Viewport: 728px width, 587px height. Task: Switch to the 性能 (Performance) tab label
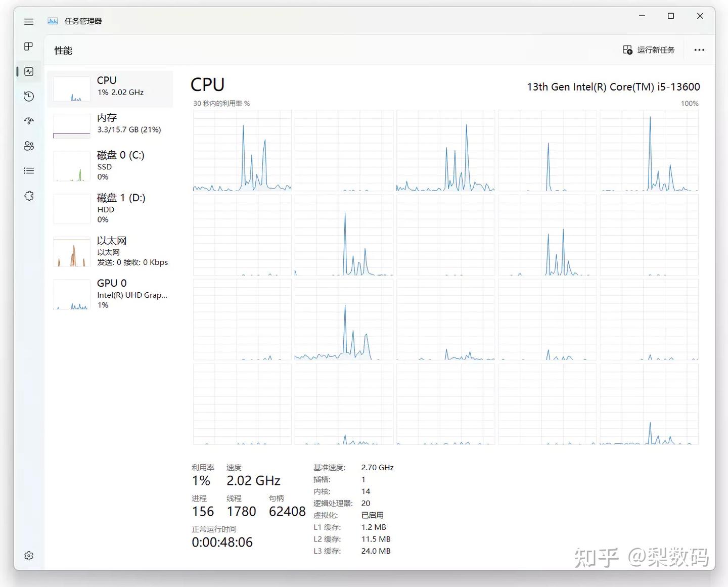[63, 50]
